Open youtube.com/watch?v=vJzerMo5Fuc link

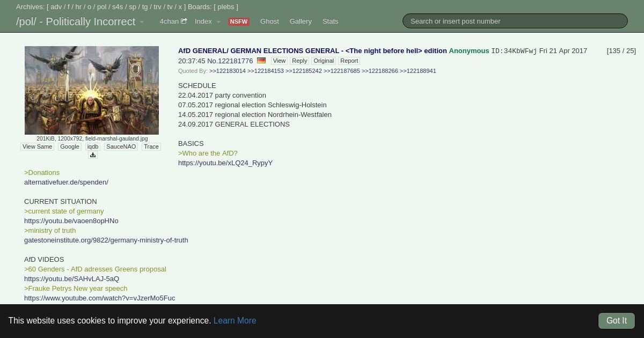[x=99, y=298]
